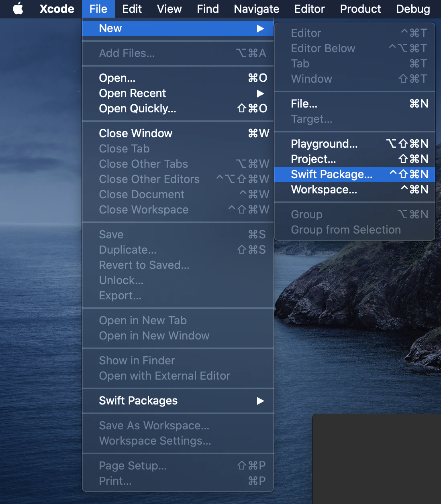Viewport: 441px width, 504px height.
Task: Create a new Swift Package...
Action: click(x=355, y=174)
